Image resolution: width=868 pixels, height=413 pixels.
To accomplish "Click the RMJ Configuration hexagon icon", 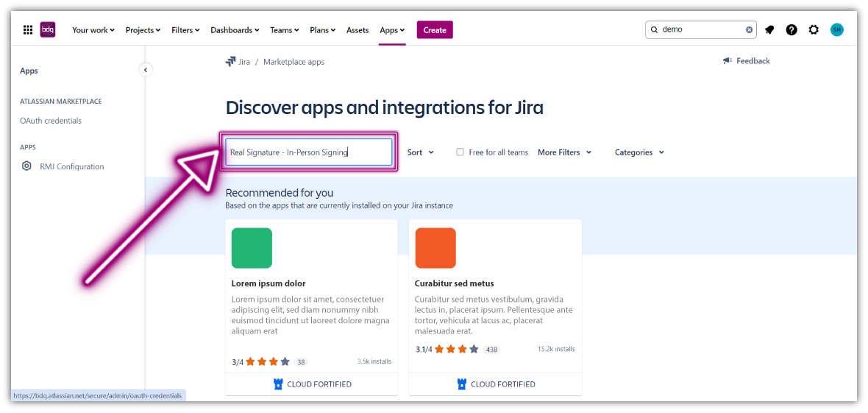I will coord(26,166).
